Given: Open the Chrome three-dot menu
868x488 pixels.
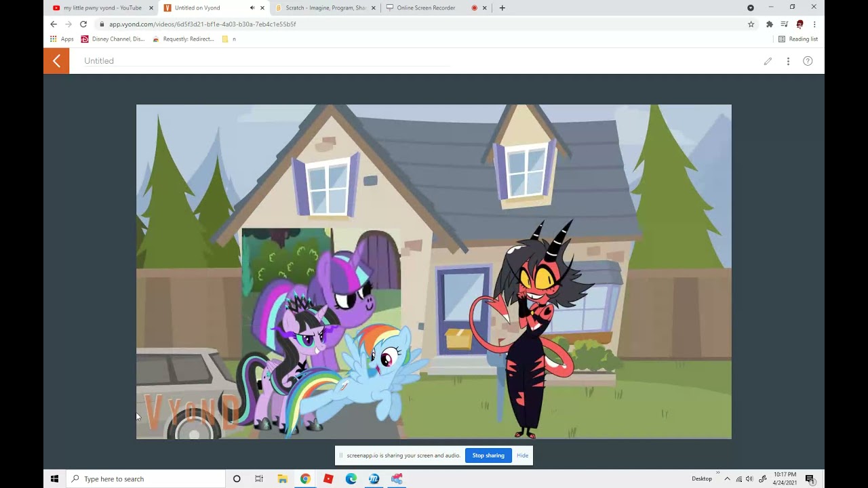Looking at the screenshot, I should (814, 24).
